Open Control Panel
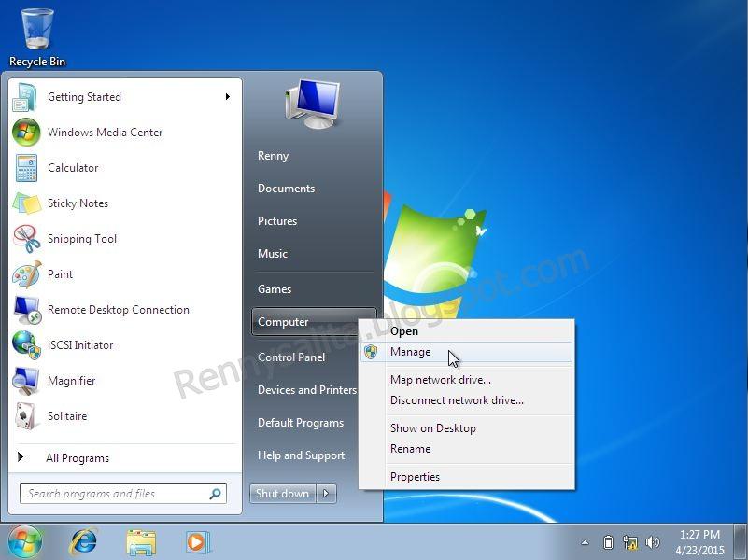 pyautogui.click(x=291, y=357)
